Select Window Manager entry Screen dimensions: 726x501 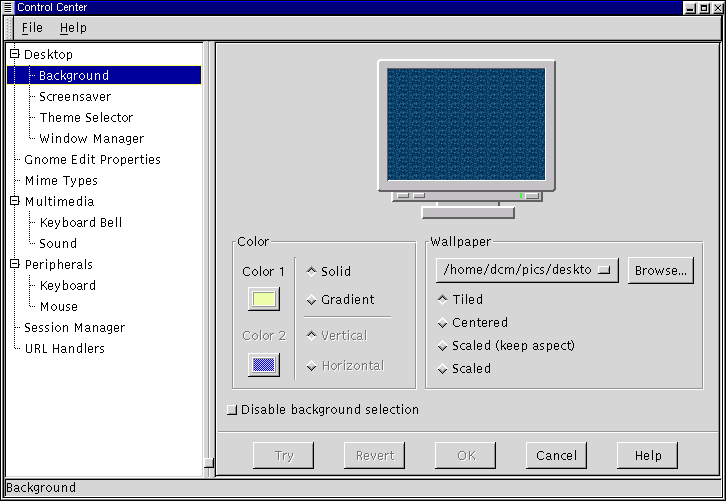91,139
